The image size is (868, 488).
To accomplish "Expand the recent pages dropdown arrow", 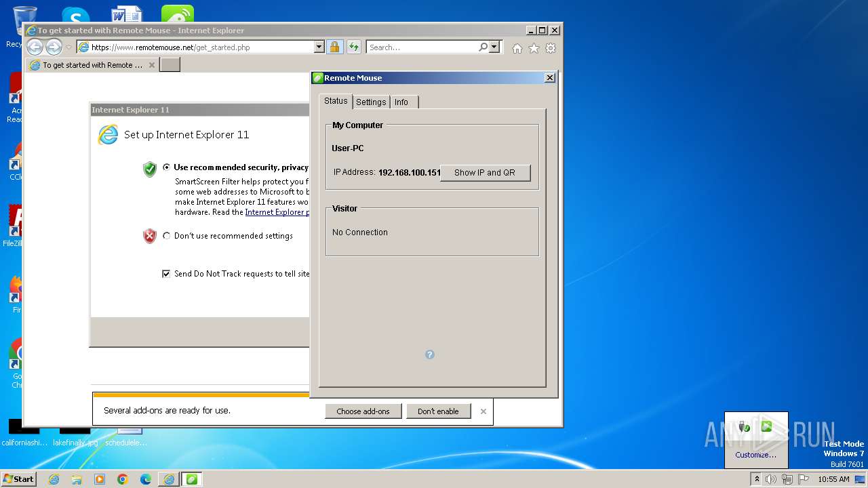I will pyautogui.click(x=68, y=47).
